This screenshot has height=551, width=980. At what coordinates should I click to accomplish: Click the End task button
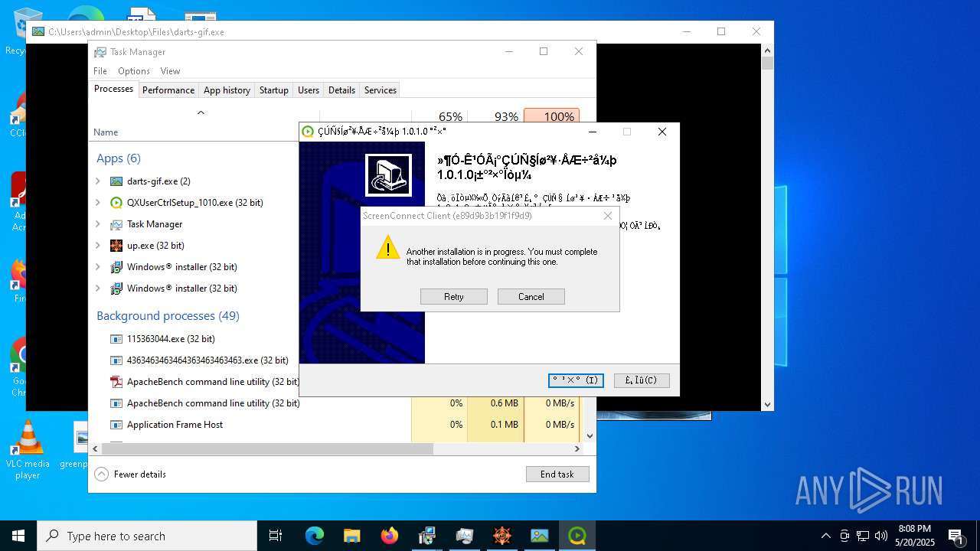tap(557, 474)
